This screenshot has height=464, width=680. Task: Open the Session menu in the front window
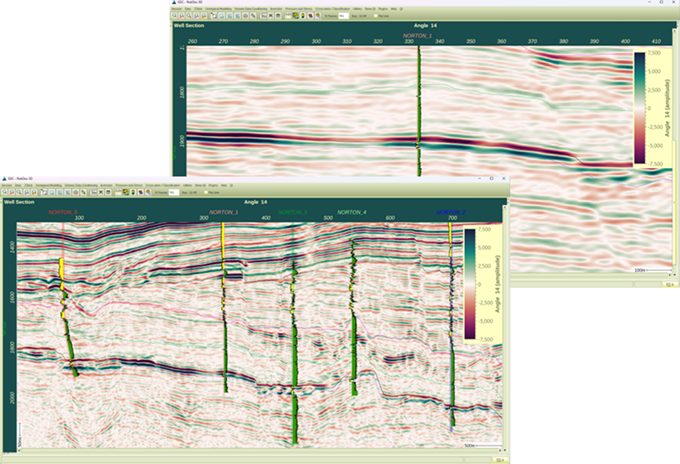pyautogui.click(x=8, y=185)
